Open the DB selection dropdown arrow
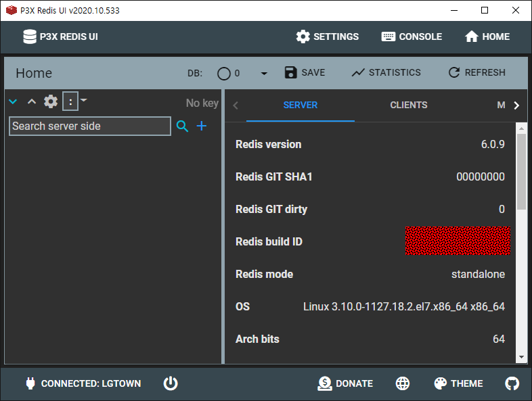The width and height of the screenshot is (532, 401). click(264, 73)
